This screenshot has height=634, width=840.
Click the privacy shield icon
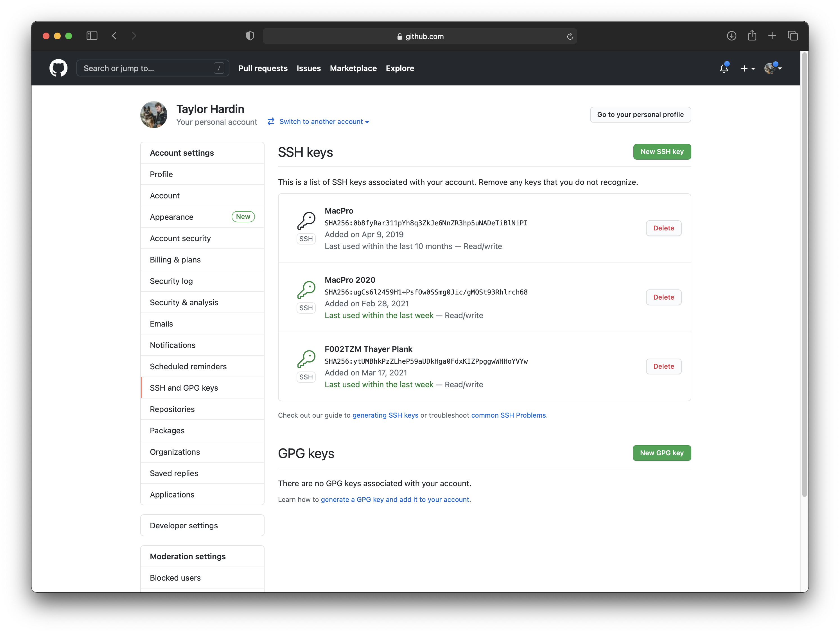(250, 36)
